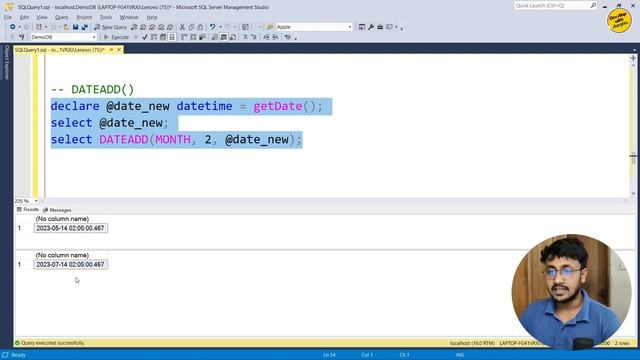Navigate backward in the toolbar
Image resolution: width=640 pixels, height=360 pixels.
pyautogui.click(x=13, y=27)
